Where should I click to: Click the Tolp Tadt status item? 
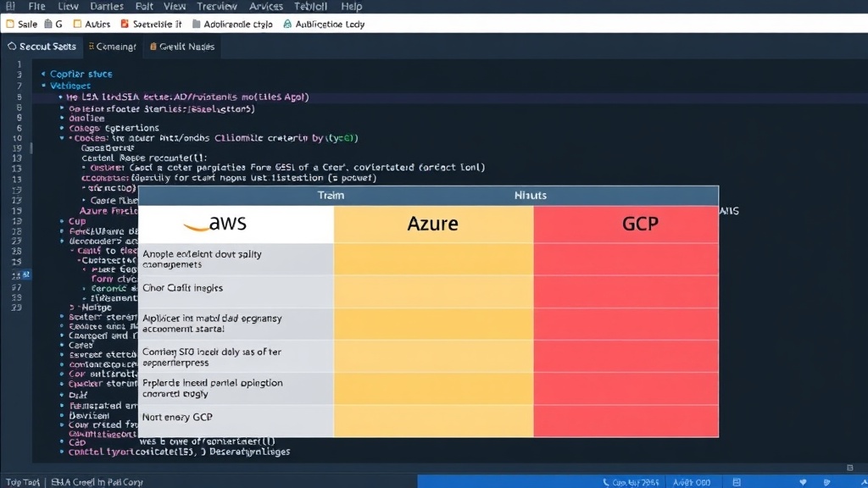coord(23,482)
